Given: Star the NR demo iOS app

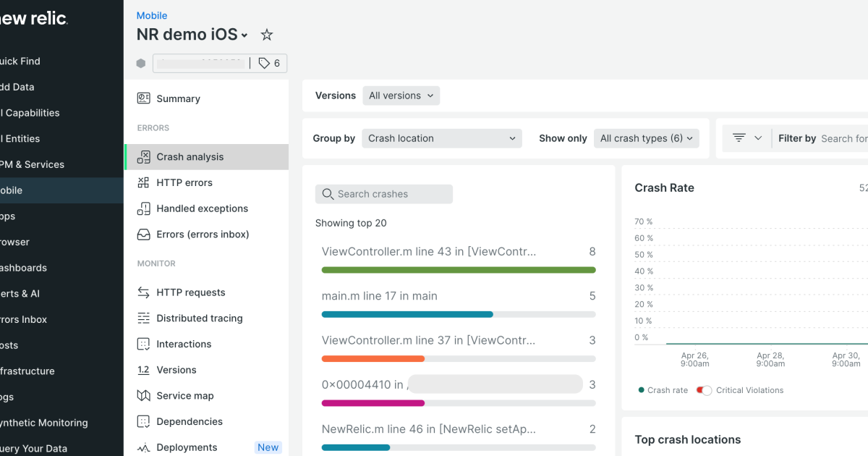Looking at the screenshot, I should [266, 34].
